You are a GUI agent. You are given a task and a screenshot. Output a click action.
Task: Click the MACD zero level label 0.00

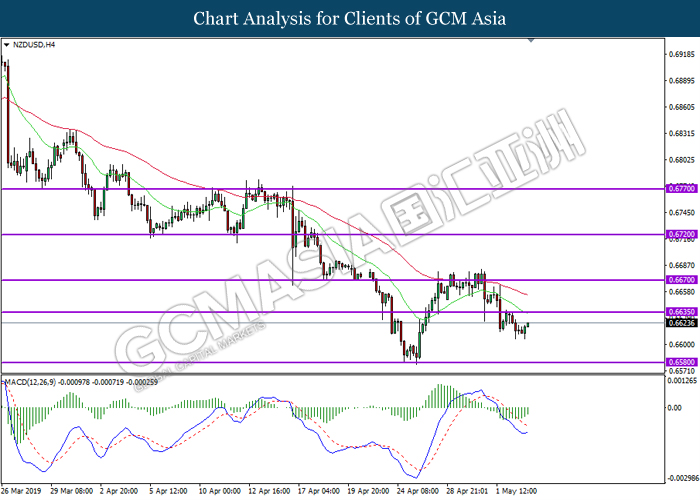pos(675,408)
